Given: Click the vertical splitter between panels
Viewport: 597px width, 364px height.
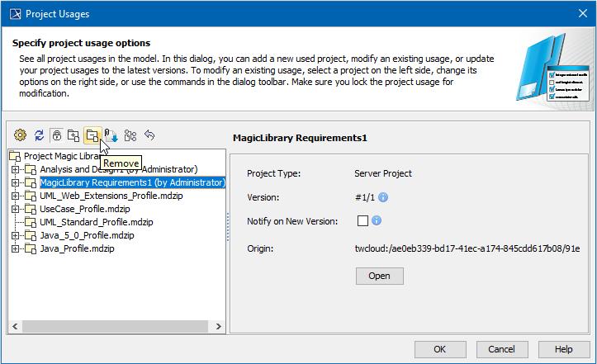Looking at the screenshot, I should (227, 239).
